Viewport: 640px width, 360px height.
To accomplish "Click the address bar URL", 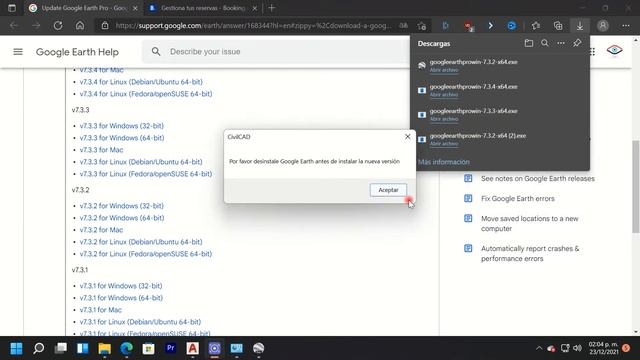I will [x=253, y=26].
